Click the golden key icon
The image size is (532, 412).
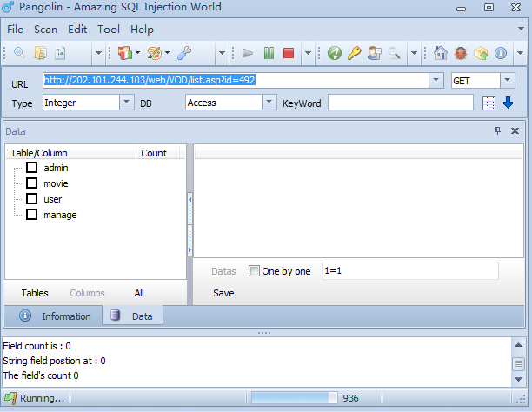(354, 53)
